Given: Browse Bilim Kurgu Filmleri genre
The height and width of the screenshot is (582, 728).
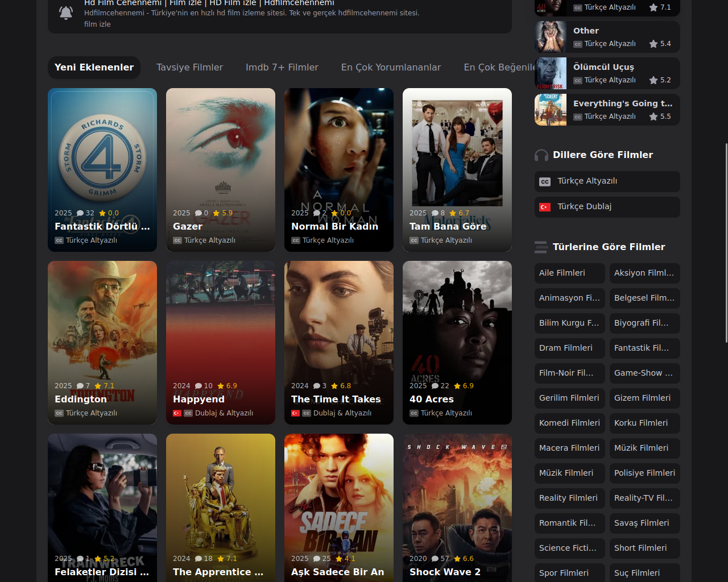Looking at the screenshot, I should [x=570, y=323].
